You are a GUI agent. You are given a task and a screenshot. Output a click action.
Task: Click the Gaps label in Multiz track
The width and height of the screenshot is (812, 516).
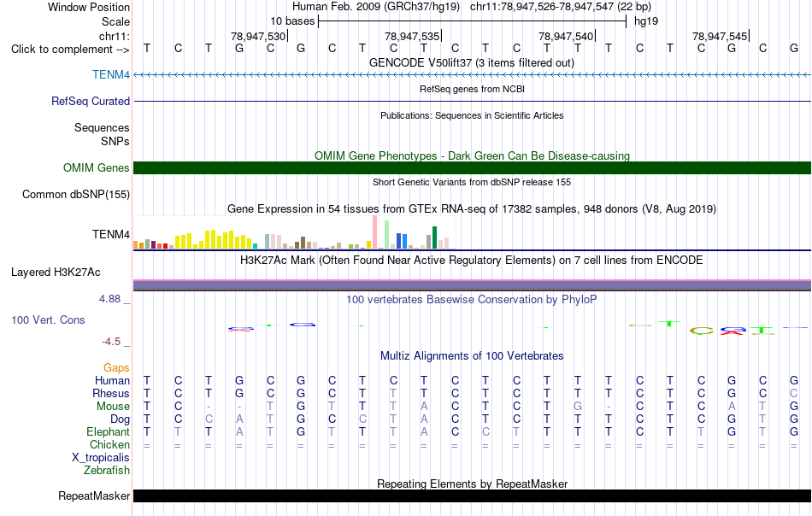(x=116, y=367)
